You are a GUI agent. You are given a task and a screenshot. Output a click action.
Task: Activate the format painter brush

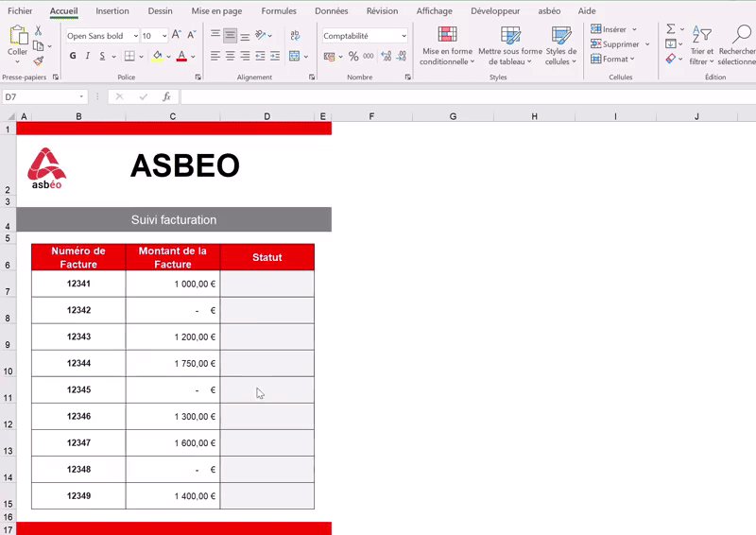coord(39,60)
